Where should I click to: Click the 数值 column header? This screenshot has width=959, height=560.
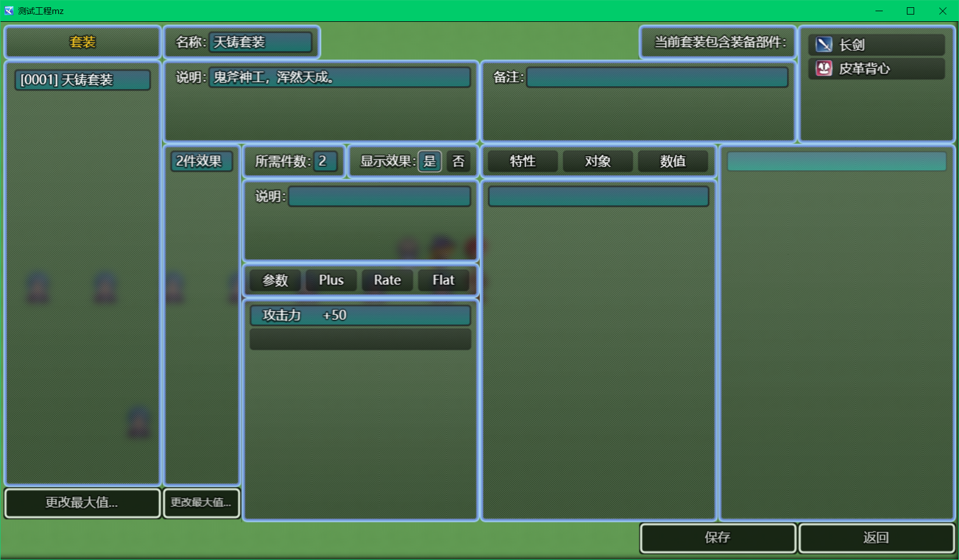[x=673, y=161]
